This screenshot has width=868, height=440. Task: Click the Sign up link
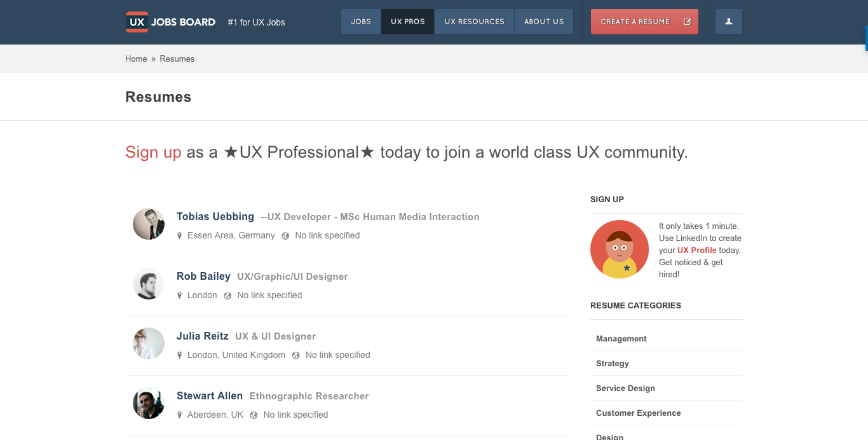[x=153, y=152]
